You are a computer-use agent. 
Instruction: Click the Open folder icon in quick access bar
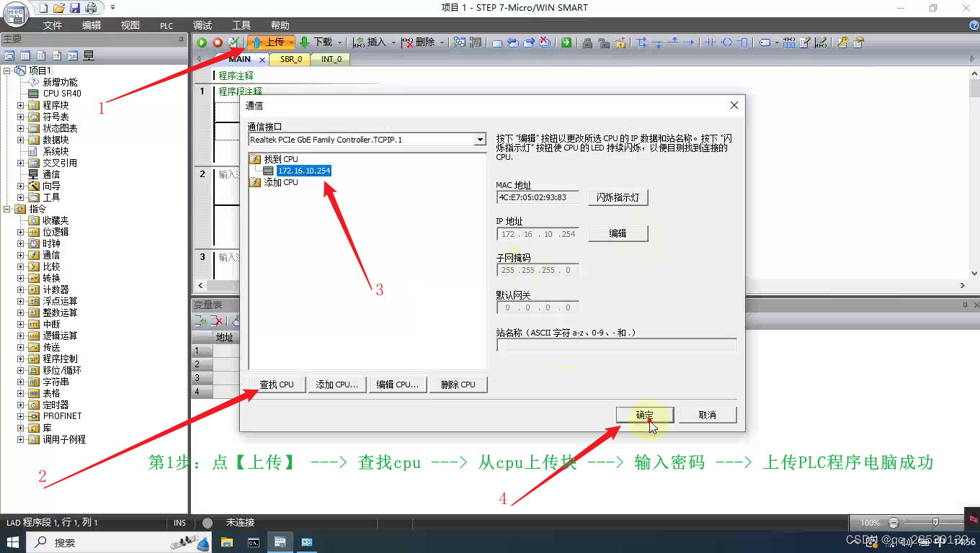point(60,8)
